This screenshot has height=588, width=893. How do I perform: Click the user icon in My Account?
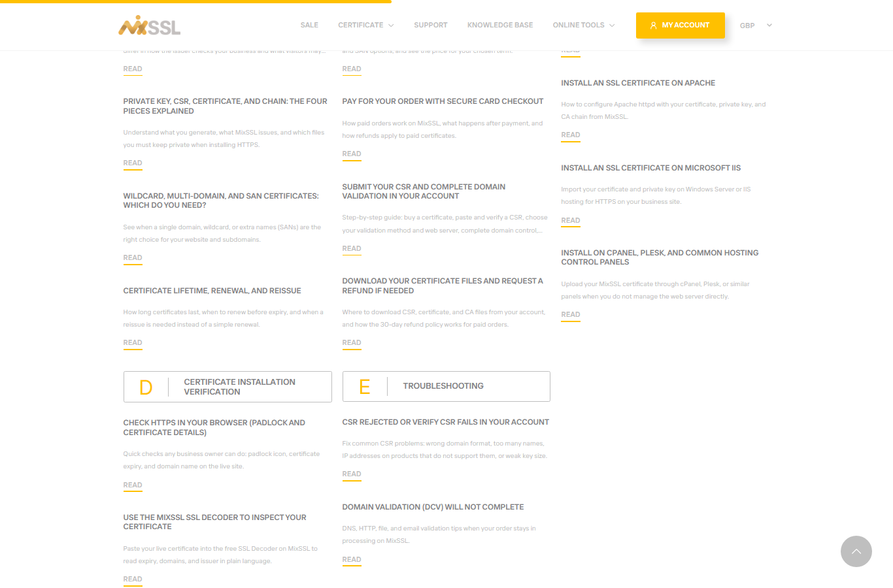point(653,25)
